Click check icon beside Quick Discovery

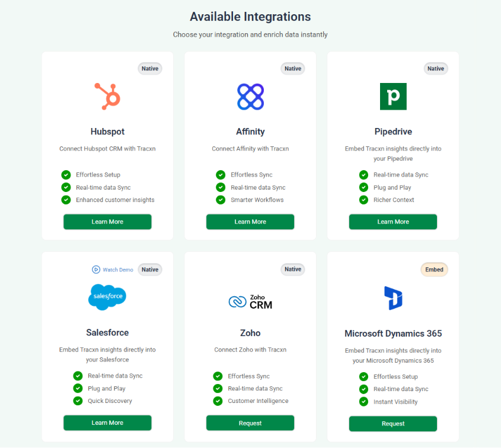(78, 401)
